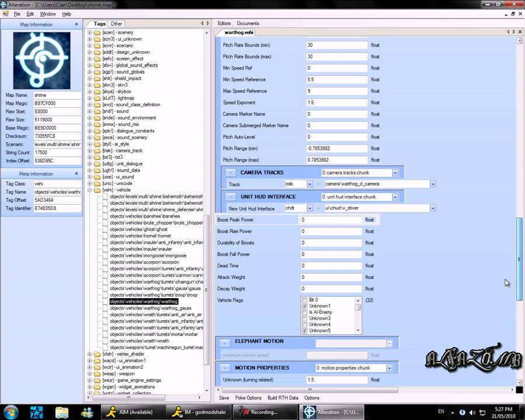The height and width of the screenshot is (420, 525).
Task: Click the [skya] - skybox folder icon
Action: 97,92
